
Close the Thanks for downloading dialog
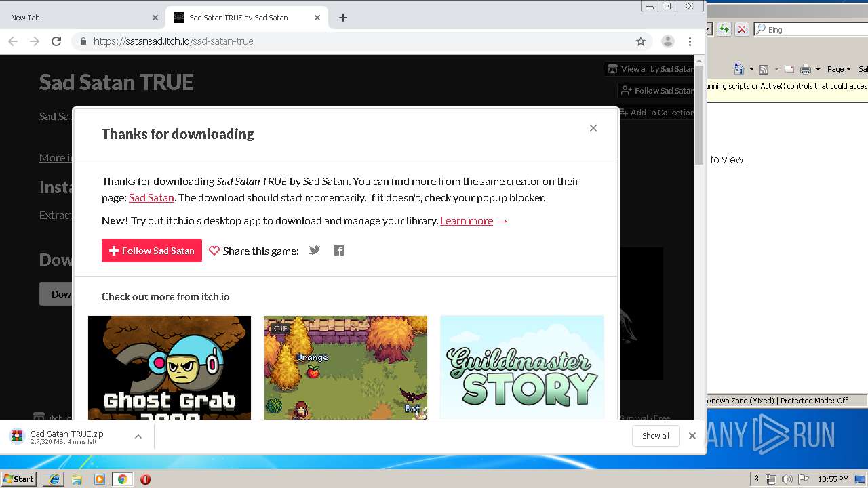pyautogui.click(x=593, y=128)
